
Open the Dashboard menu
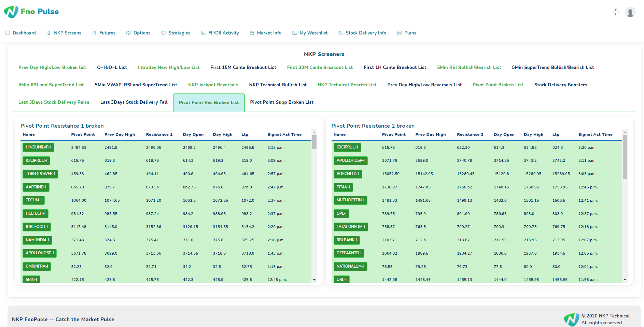(20, 33)
